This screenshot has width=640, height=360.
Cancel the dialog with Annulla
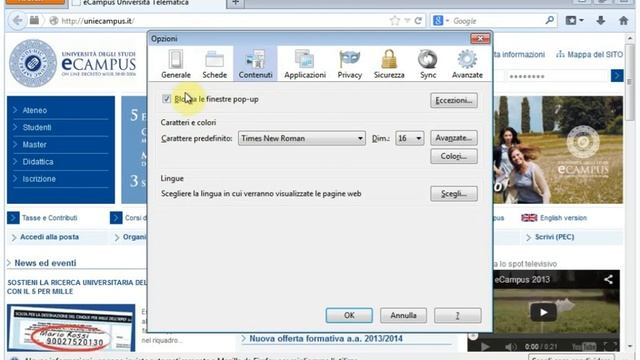[403, 316]
